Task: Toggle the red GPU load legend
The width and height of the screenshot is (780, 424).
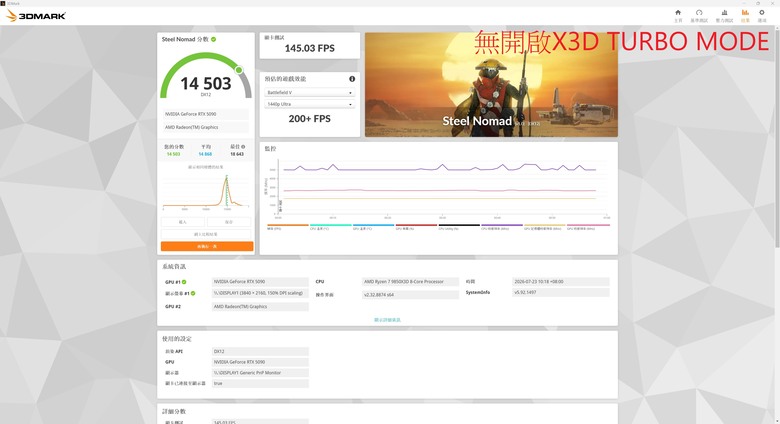Action: click(416, 227)
